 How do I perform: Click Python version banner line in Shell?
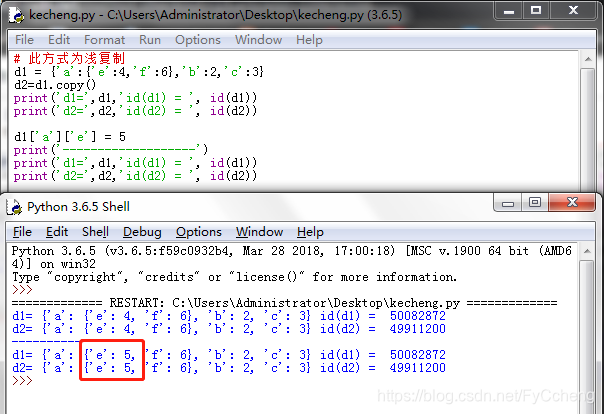point(292,257)
